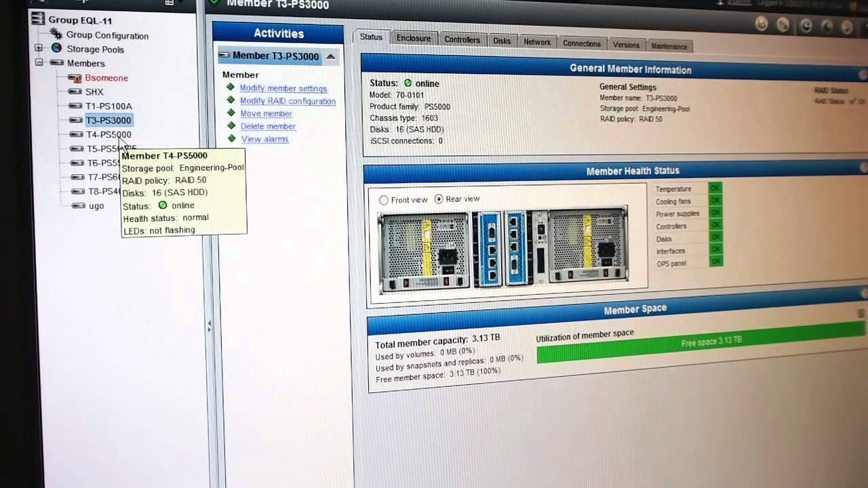Image resolution: width=868 pixels, height=488 pixels.
Task: Click the Activities panel header
Action: pos(279,33)
